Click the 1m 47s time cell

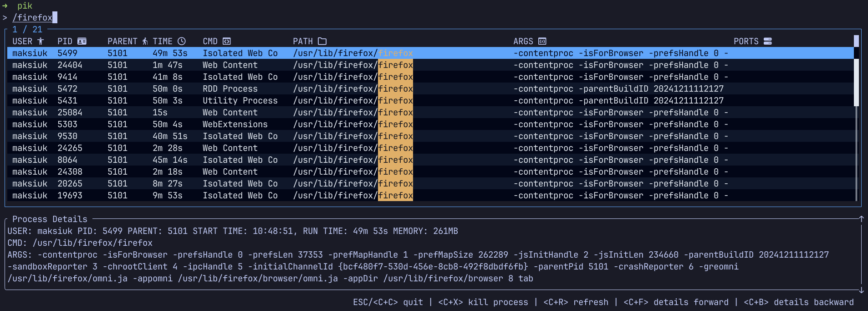coord(168,65)
